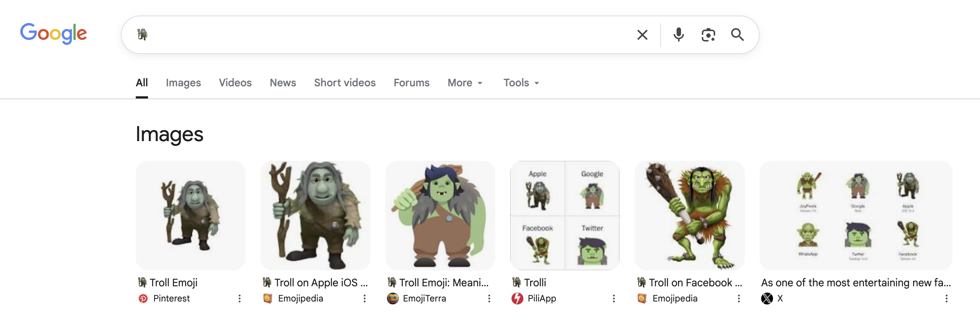
Task: Open options menu for Pinterest result
Action: pyautogui.click(x=240, y=299)
